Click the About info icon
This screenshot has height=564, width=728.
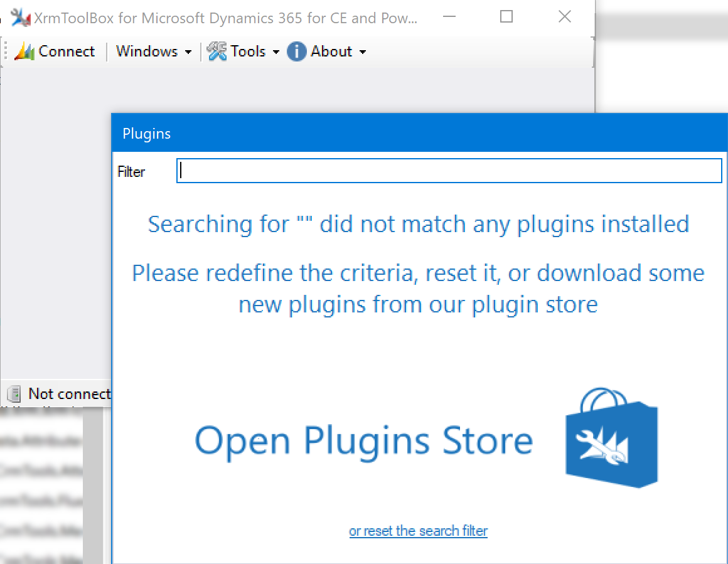[x=297, y=51]
